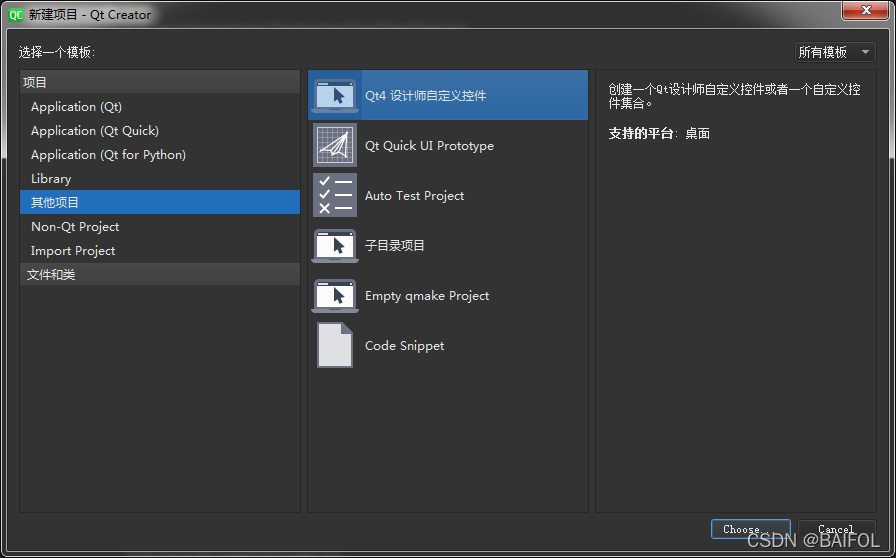The image size is (896, 558).
Task: Select the Import Project category
Action: coord(160,250)
